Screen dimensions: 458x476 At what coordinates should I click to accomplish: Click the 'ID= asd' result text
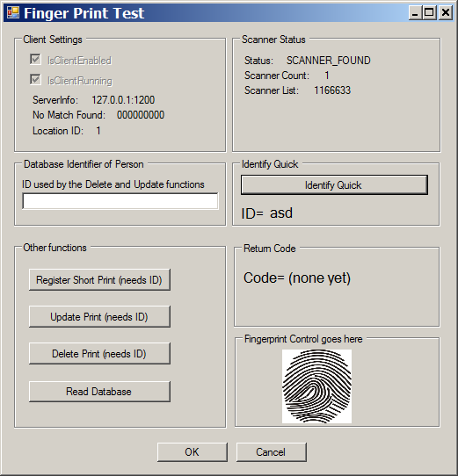pos(267,213)
